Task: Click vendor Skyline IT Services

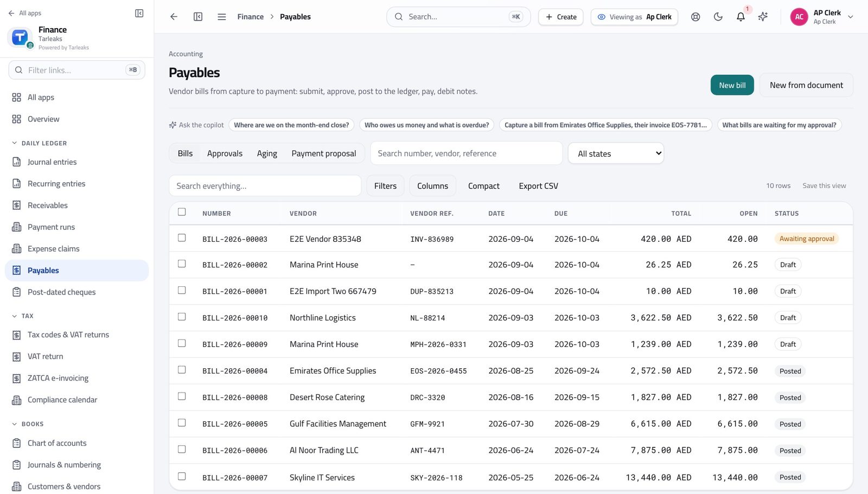Action: 322,478
